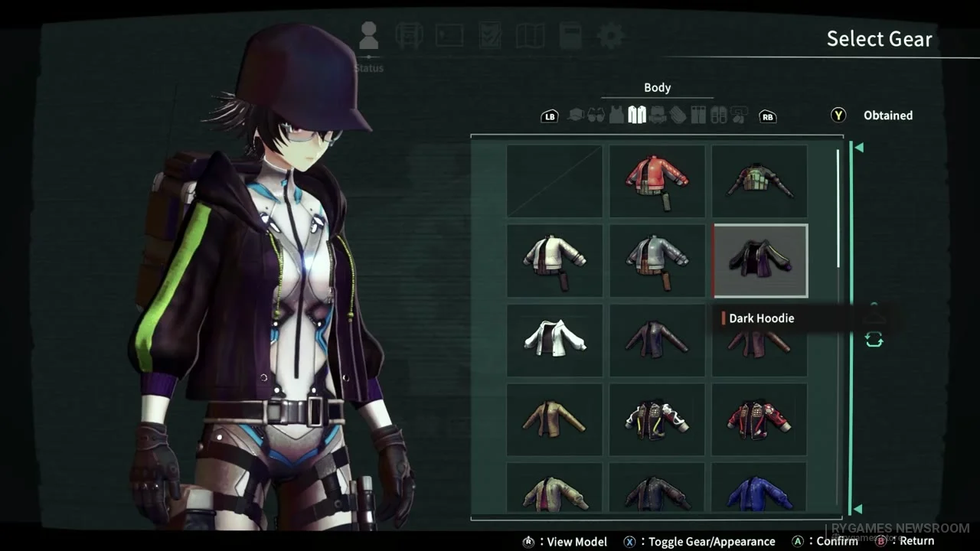Click the A Confirm prompt
Screen dimensions: 980x551
pyautogui.click(x=825, y=541)
